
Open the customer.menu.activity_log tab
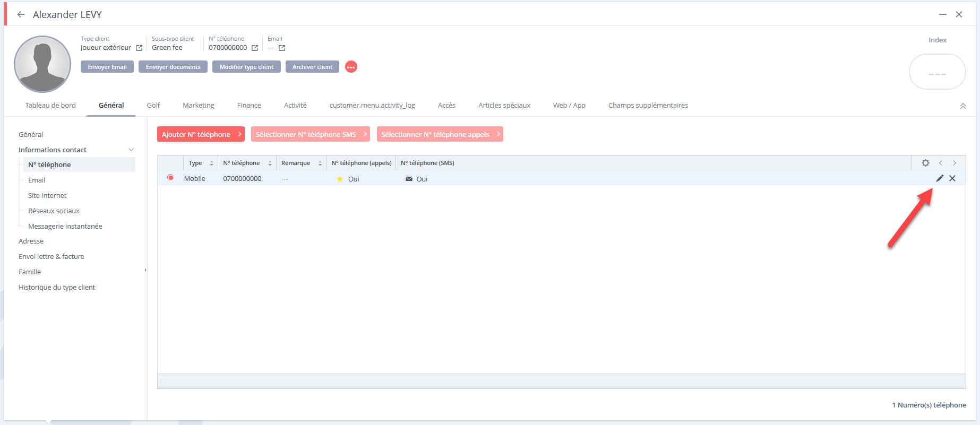pos(372,105)
